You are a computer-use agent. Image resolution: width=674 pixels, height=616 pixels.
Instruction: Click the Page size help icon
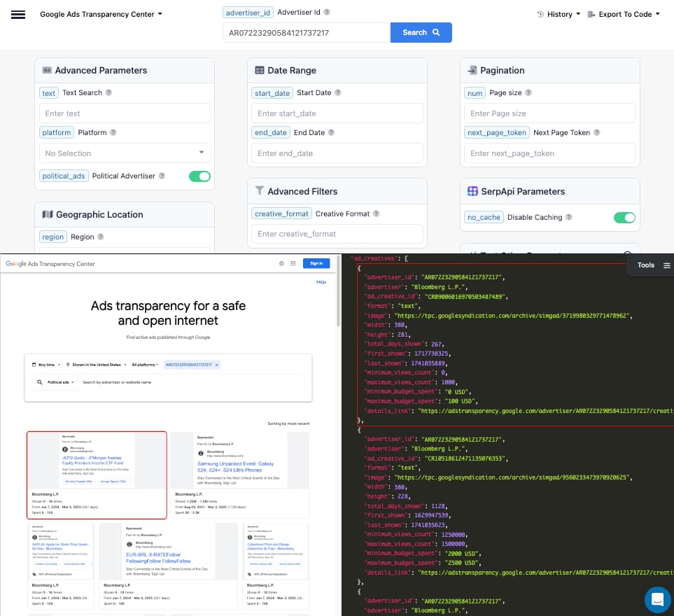click(528, 92)
